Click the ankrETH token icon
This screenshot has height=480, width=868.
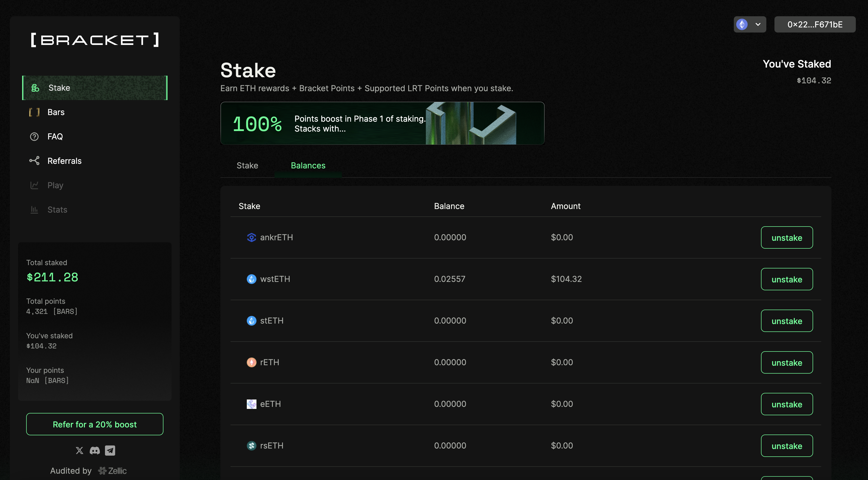tap(251, 237)
